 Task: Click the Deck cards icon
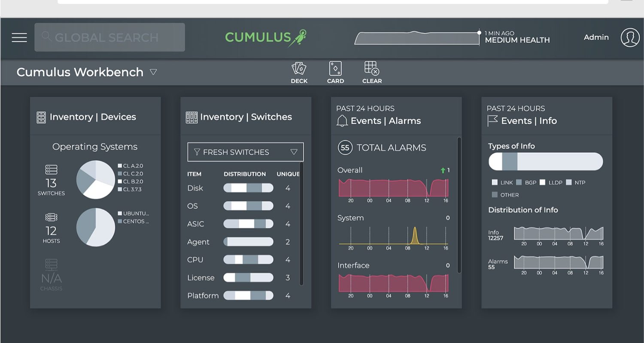[x=299, y=68]
